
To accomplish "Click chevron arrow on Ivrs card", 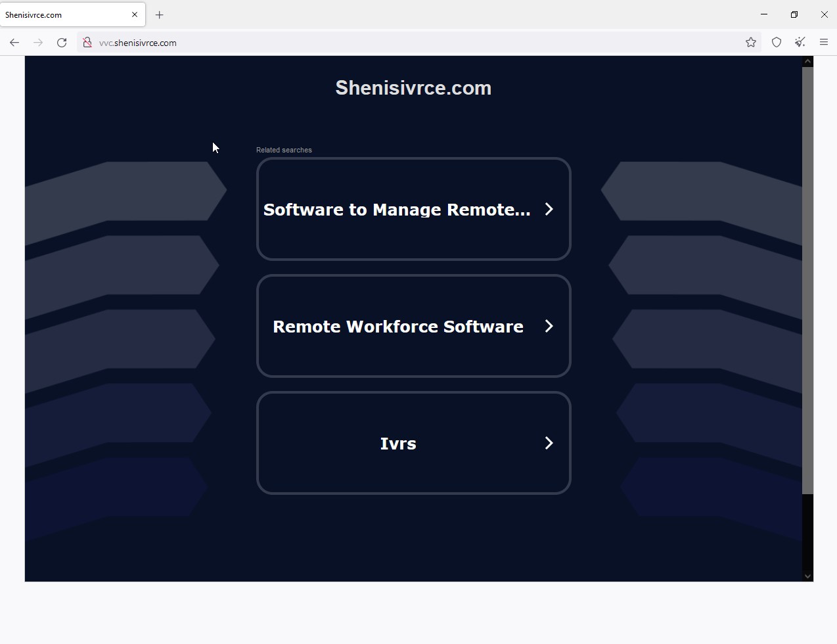I will (x=549, y=443).
